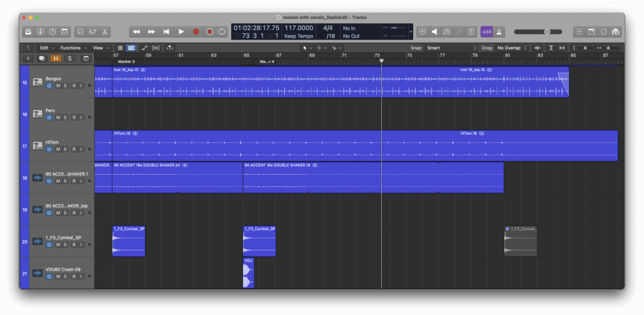Open the Edit menu in Tracks area
Viewport: 644px width, 315px height.
click(47, 48)
